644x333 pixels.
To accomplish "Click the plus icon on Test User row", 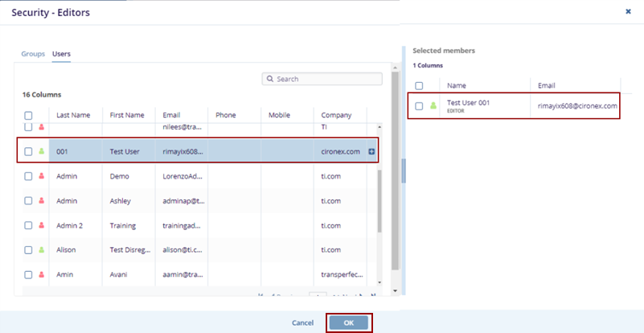I will pyautogui.click(x=371, y=151).
